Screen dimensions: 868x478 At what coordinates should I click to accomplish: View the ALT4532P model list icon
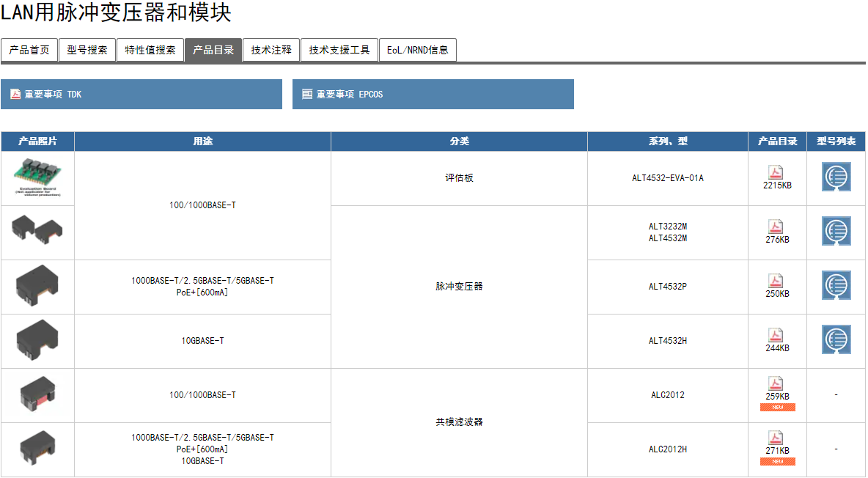coord(836,286)
